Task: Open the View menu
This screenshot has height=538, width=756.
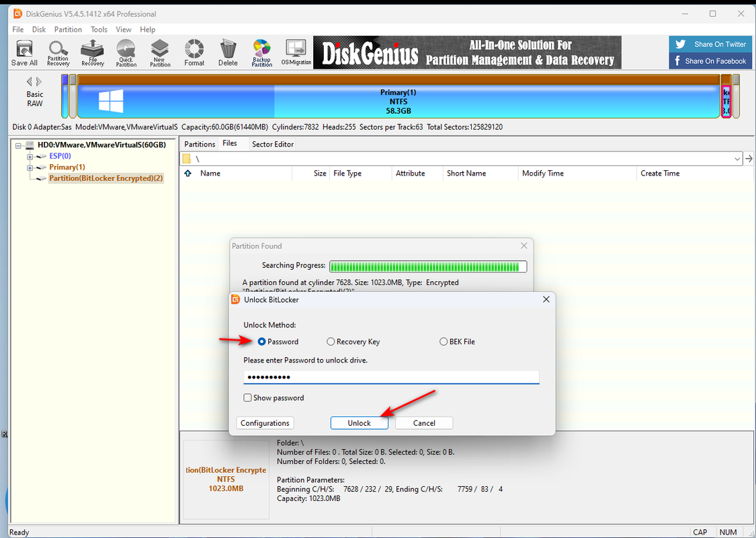Action: (124, 30)
